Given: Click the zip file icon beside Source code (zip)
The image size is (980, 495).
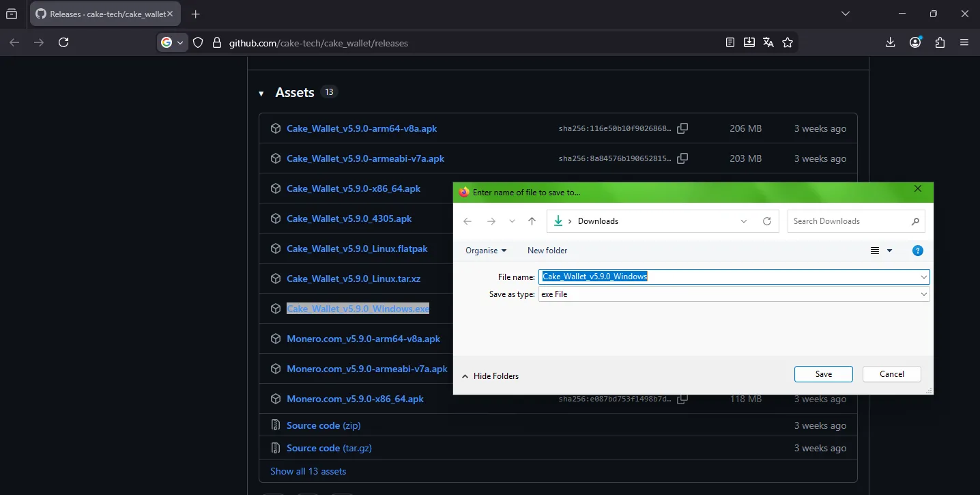Looking at the screenshot, I should (x=276, y=425).
